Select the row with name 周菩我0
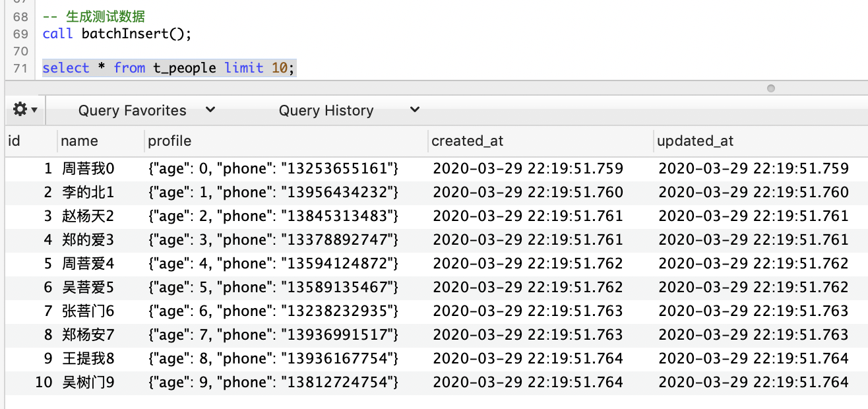The width and height of the screenshot is (868, 409). [88, 168]
